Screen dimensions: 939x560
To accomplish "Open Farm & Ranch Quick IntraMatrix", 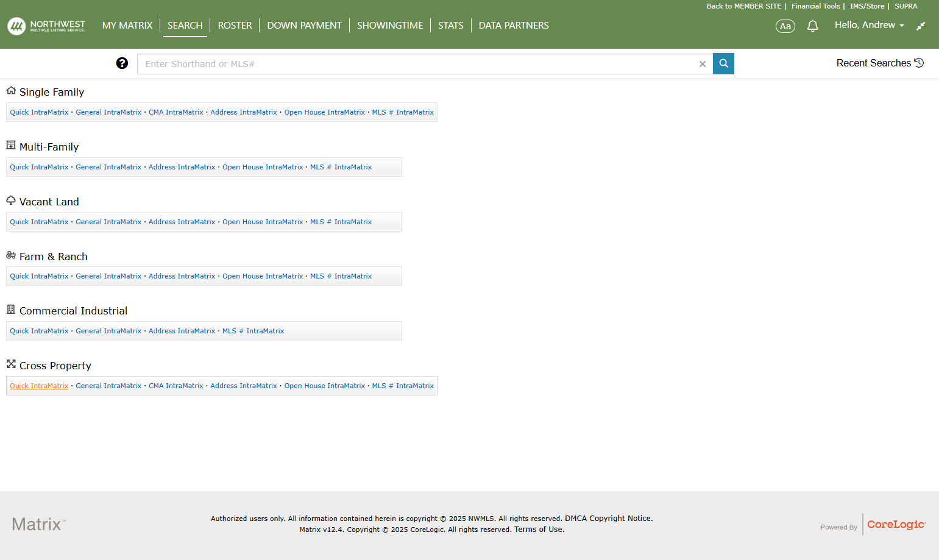I will coord(39,276).
